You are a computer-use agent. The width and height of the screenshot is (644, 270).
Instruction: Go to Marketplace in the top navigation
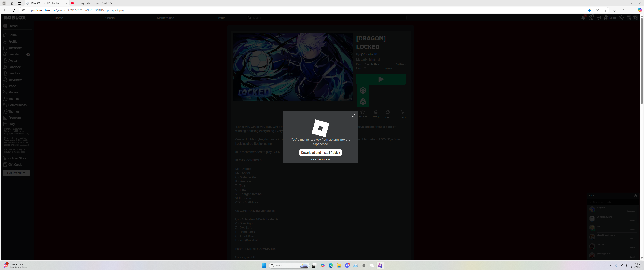pyautogui.click(x=165, y=18)
